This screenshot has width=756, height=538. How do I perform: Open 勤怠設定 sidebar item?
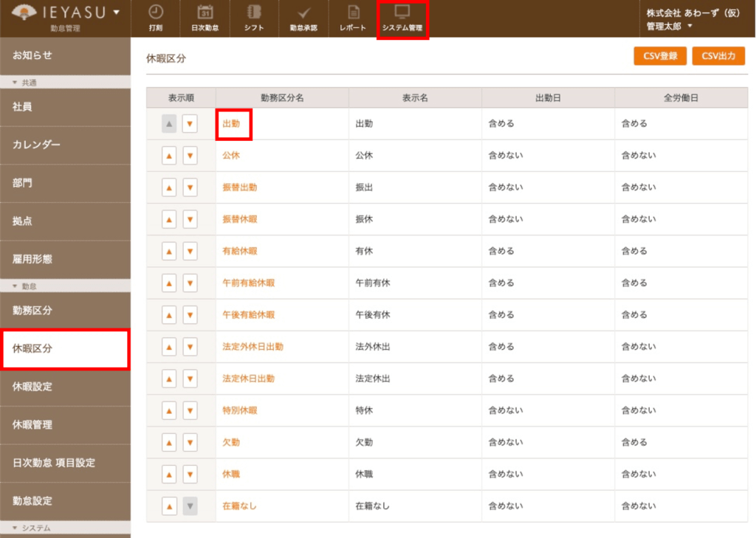coord(65,501)
